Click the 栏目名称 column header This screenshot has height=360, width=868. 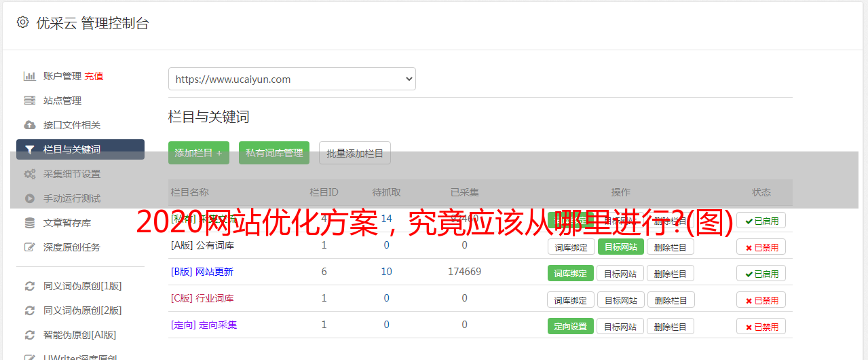click(x=190, y=192)
